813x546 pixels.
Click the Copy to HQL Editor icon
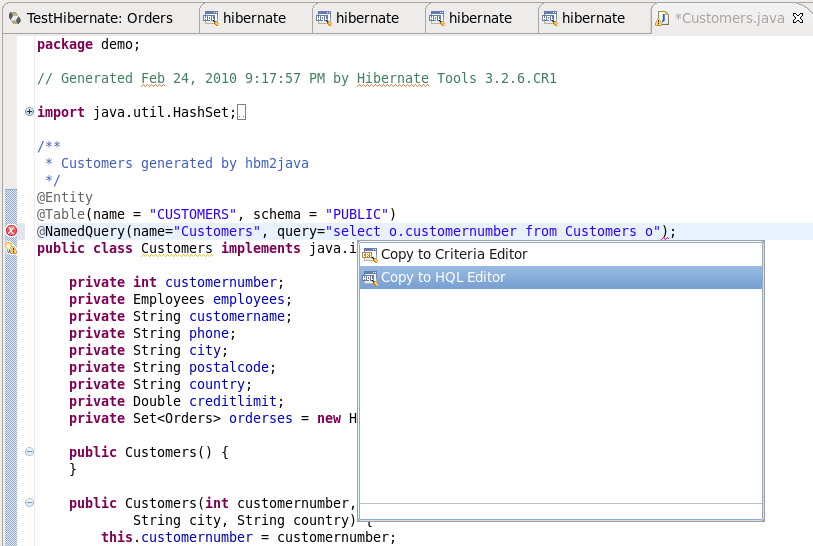click(x=370, y=278)
